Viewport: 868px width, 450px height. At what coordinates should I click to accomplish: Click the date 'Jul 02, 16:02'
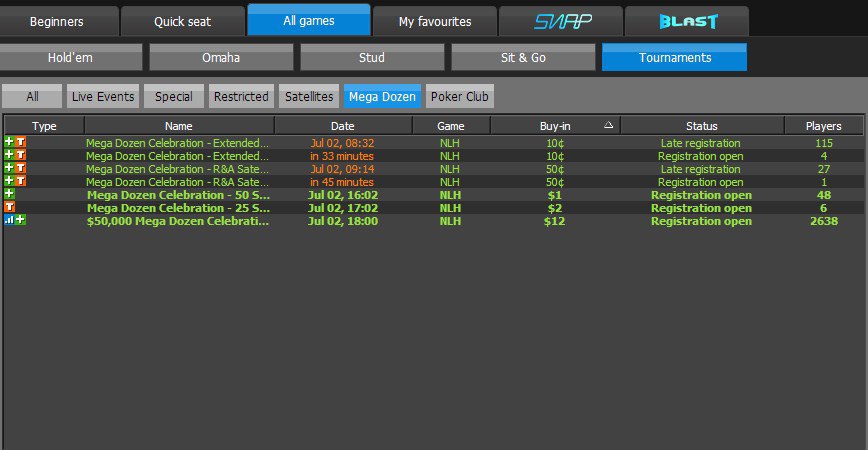[343, 195]
